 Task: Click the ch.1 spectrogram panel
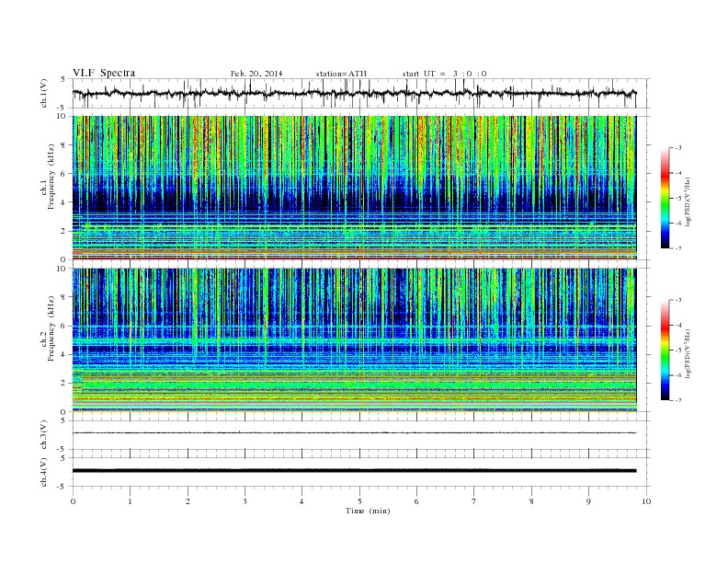pos(355,188)
